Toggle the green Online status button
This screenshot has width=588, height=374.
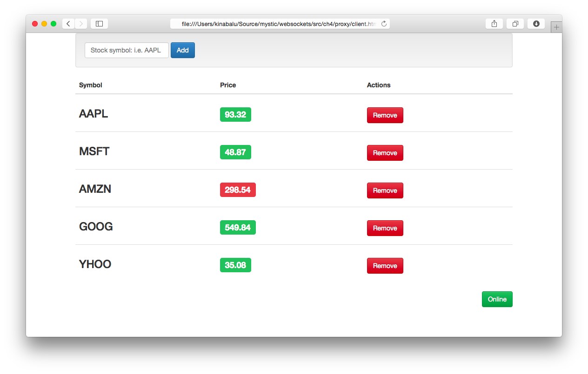[x=497, y=299]
